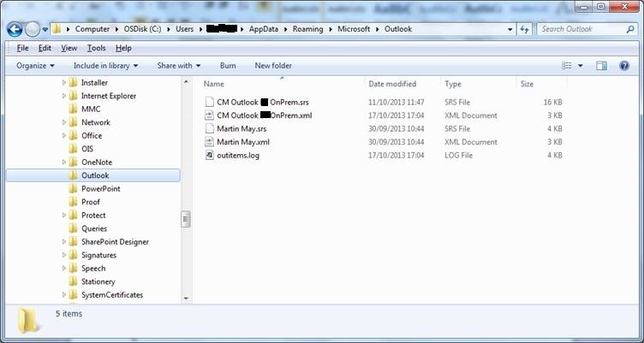
Task: Select Microsoft in the address breadcrumb
Action: tap(354, 29)
